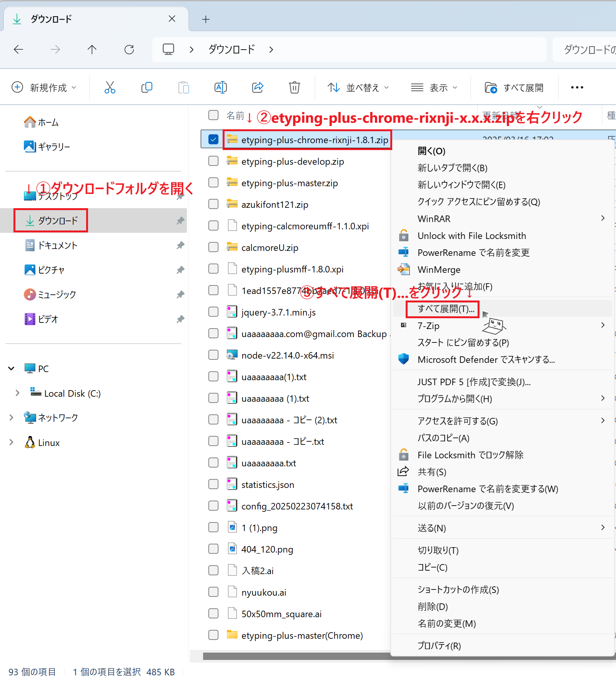
Task: Open the 新規作成 dropdown
Action: 44,87
